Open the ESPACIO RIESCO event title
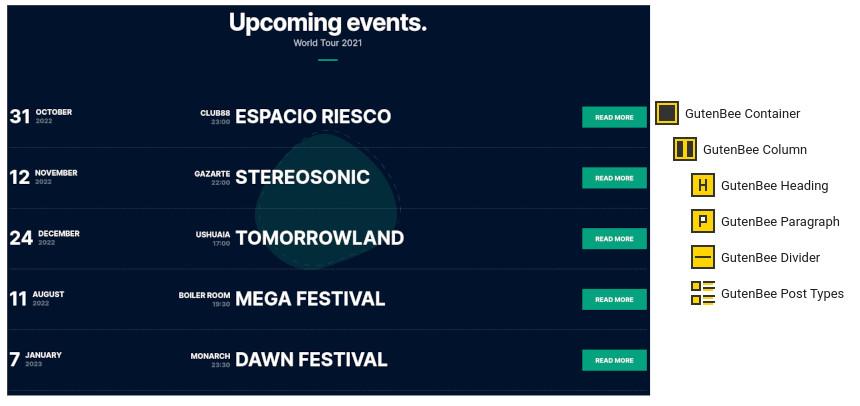Image resolution: width=860 pixels, height=406 pixels. pyautogui.click(x=313, y=116)
